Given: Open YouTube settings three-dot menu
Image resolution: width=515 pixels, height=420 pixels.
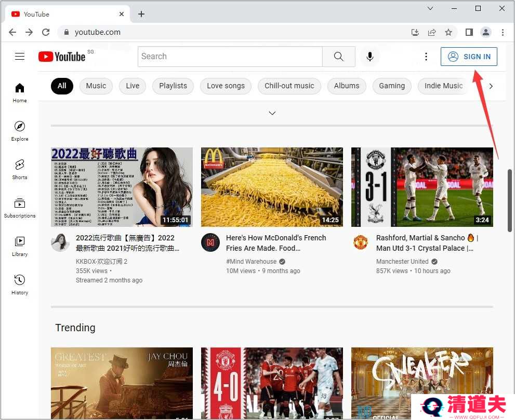Looking at the screenshot, I should tap(426, 57).
